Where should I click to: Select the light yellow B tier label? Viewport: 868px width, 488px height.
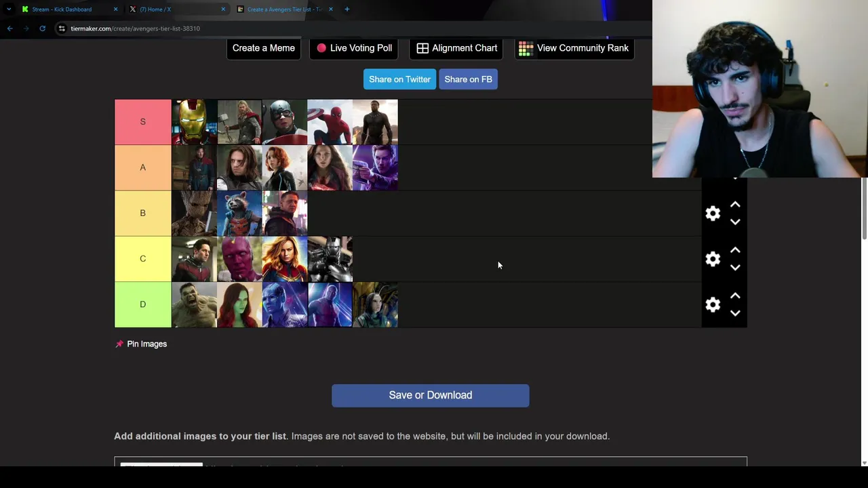(142, 213)
